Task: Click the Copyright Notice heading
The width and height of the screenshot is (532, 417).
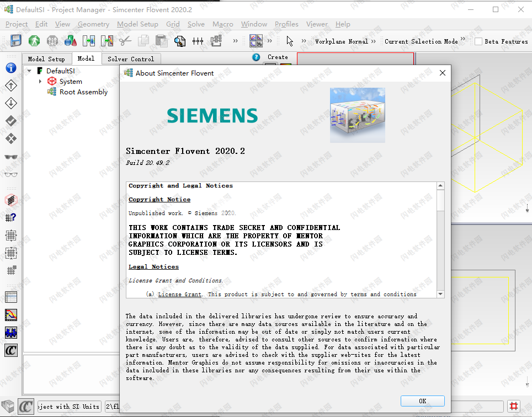Action: point(159,199)
